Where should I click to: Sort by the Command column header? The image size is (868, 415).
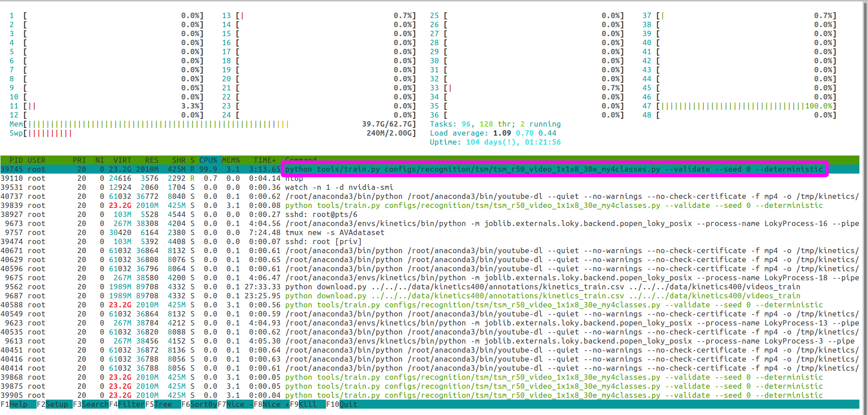pyautogui.click(x=300, y=160)
